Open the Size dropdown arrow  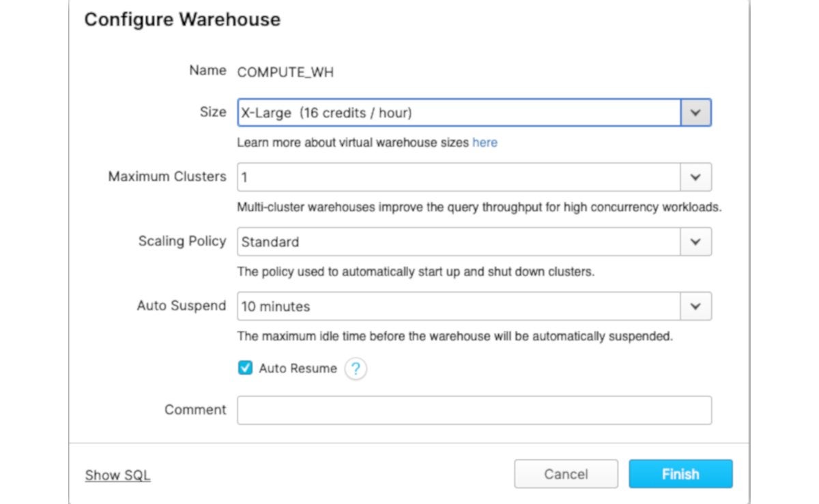click(x=695, y=113)
